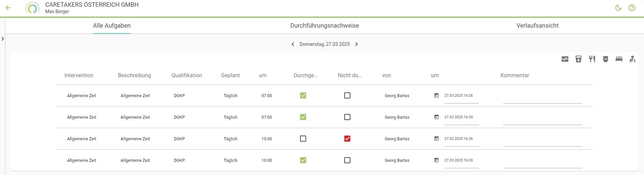Expand the collapsed left sidebar
The image size is (644, 175).
(3, 39)
